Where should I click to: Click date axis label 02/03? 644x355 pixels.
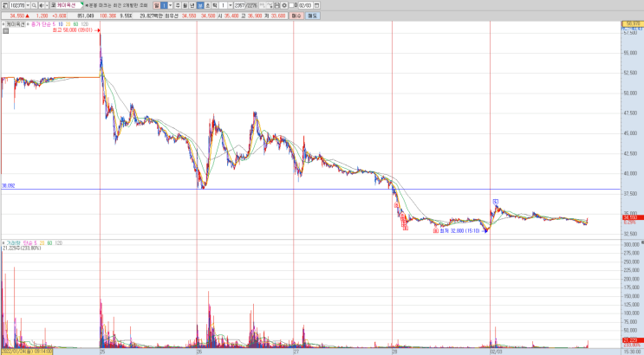(x=496, y=352)
